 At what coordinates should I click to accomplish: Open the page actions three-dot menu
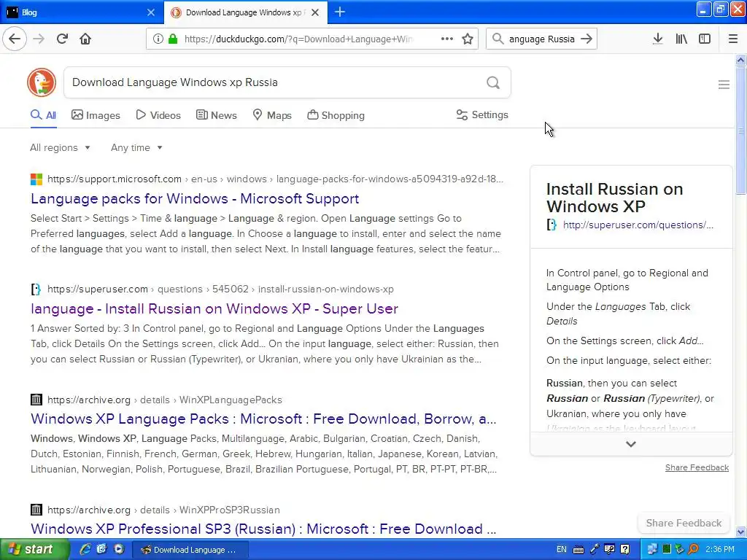coord(447,39)
